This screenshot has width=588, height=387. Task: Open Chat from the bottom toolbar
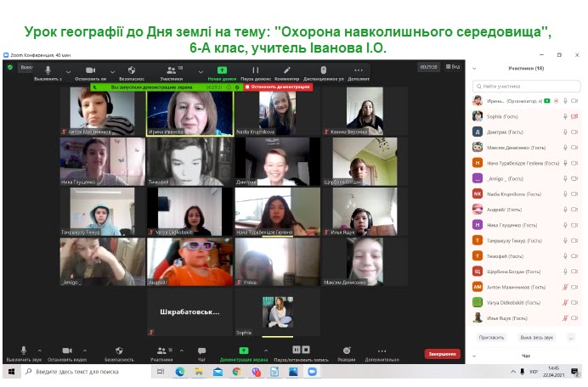[x=201, y=351]
